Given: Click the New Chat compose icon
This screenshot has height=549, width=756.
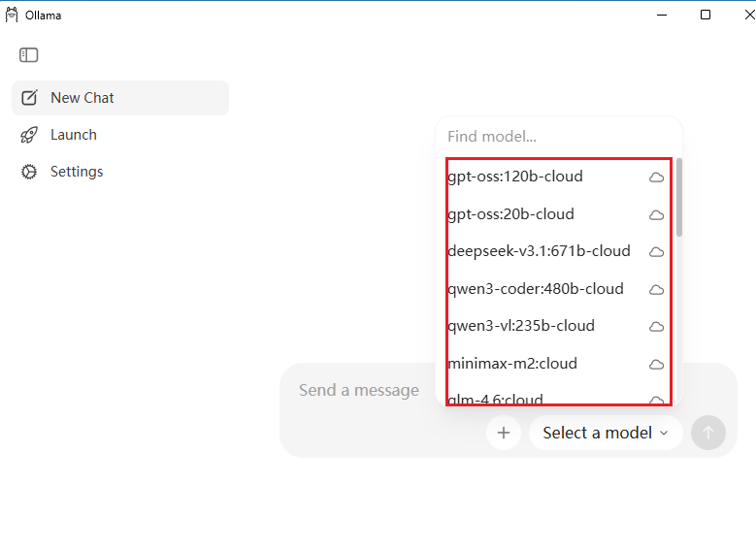Looking at the screenshot, I should pos(29,98).
